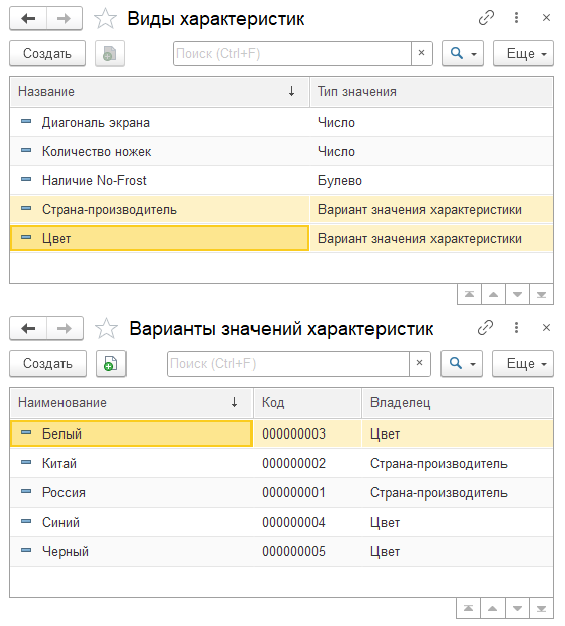
Task: Jump to first row in upper list
Action: click(x=470, y=295)
